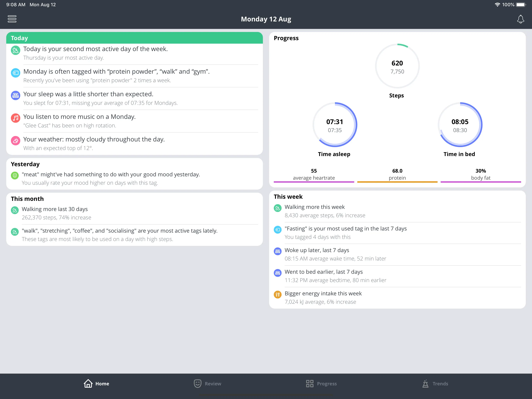532x399 pixels.
Task: Select the Home tab
Action: click(96, 384)
